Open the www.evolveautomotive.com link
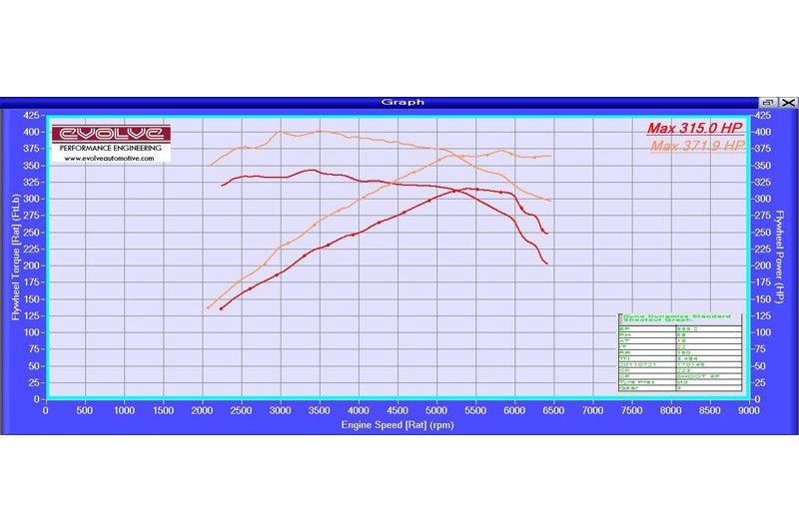This screenshot has height=532, width=799. [111, 158]
